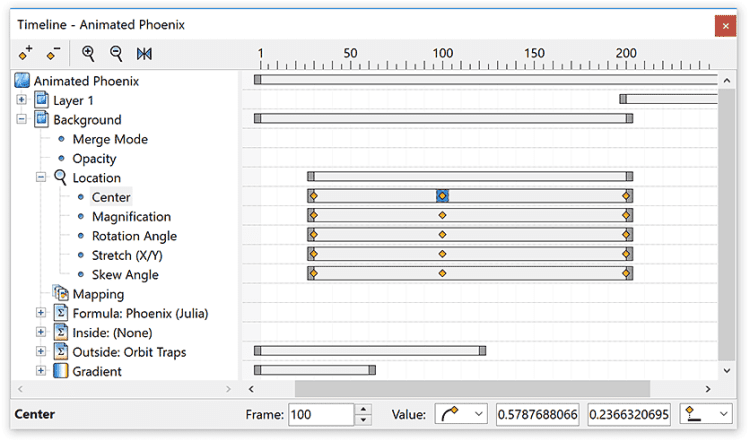
Task: Select the Mapping label in tree
Action: 98,294
